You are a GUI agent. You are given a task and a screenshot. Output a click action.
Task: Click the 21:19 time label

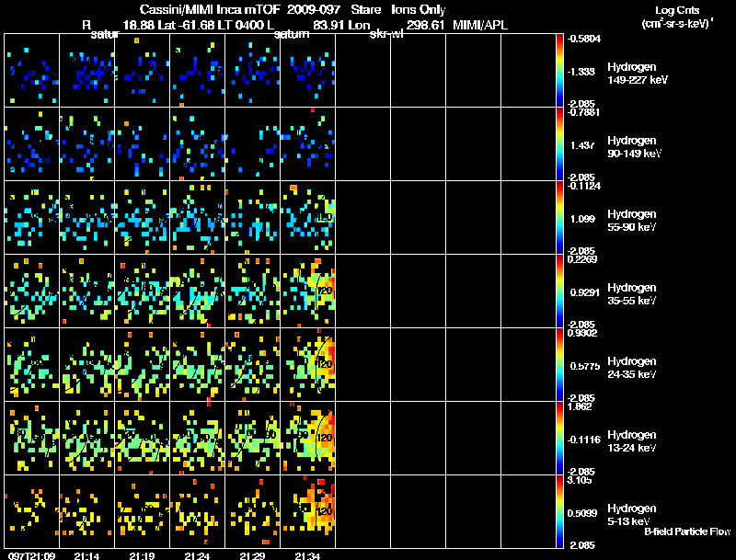point(142,555)
